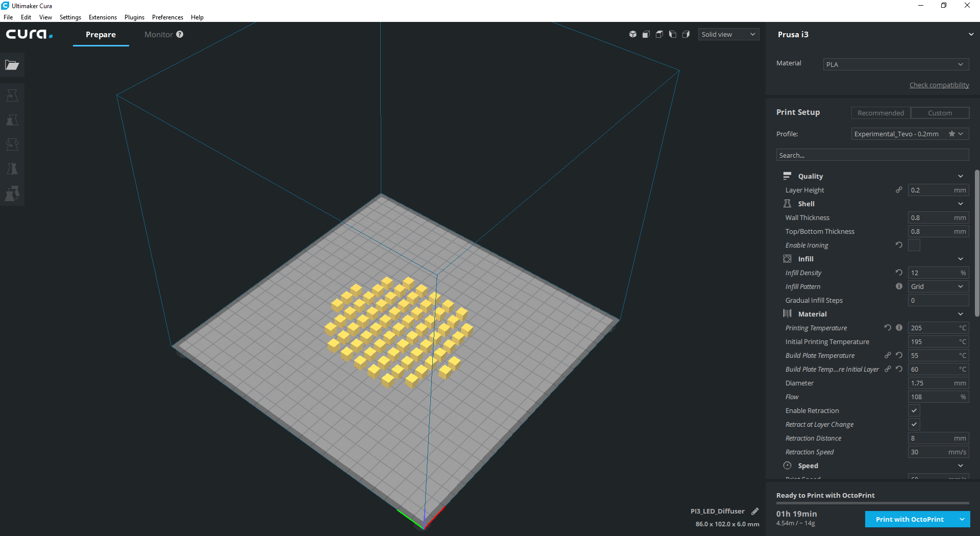Select the Move tool in the left sidebar
The height and width of the screenshot is (536, 980).
point(12,95)
